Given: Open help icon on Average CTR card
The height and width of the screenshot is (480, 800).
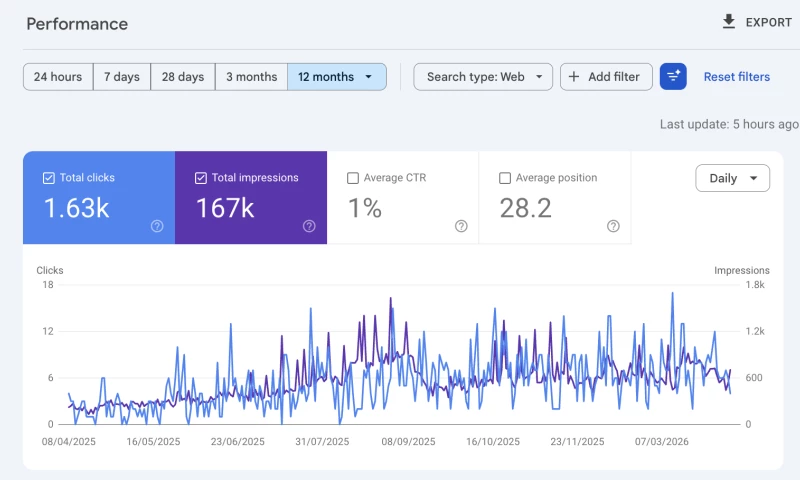Looking at the screenshot, I should pyautogui.click(x=461, y=226).
